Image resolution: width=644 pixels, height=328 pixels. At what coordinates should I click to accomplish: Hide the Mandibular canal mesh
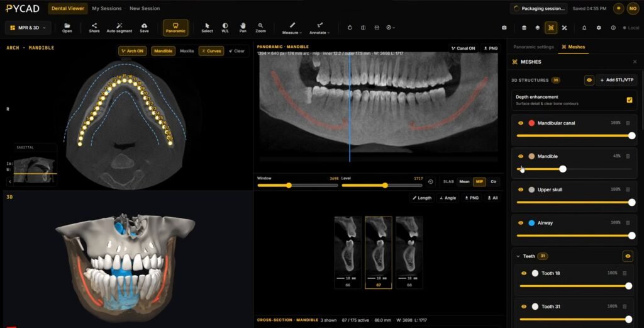[x=520, y=123]
